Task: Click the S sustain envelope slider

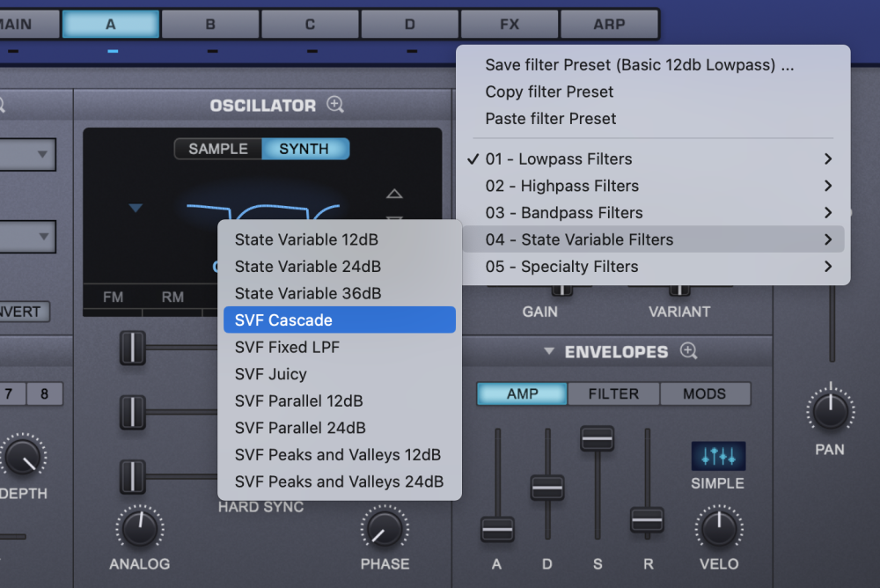Action: [598, 437]
